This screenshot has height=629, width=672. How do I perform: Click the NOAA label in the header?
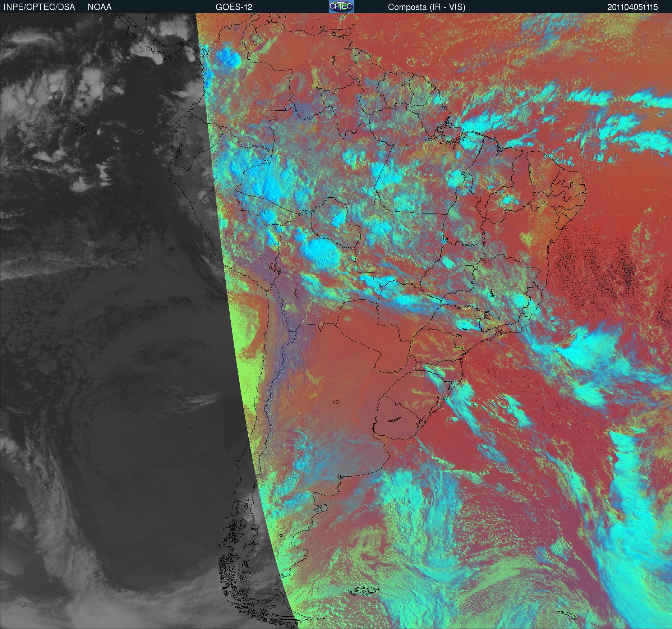[100, 7]
